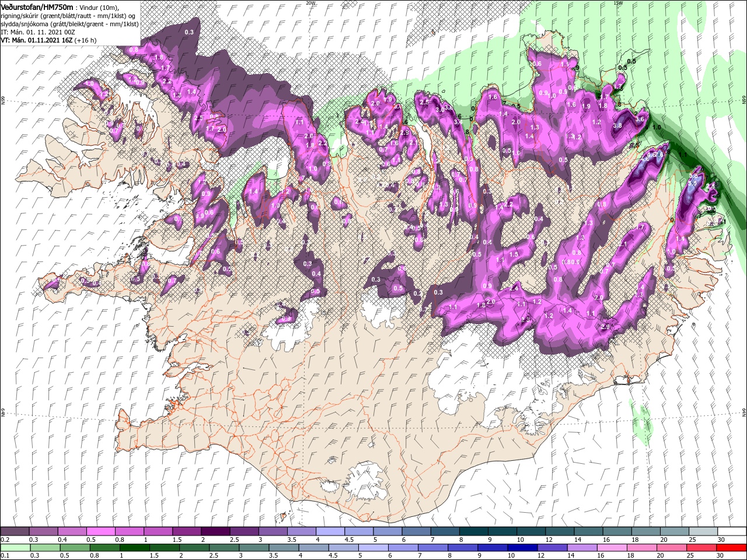
Task: Select the top-row legend swatch between 25 and 30
Action: (x=702, y=531)
